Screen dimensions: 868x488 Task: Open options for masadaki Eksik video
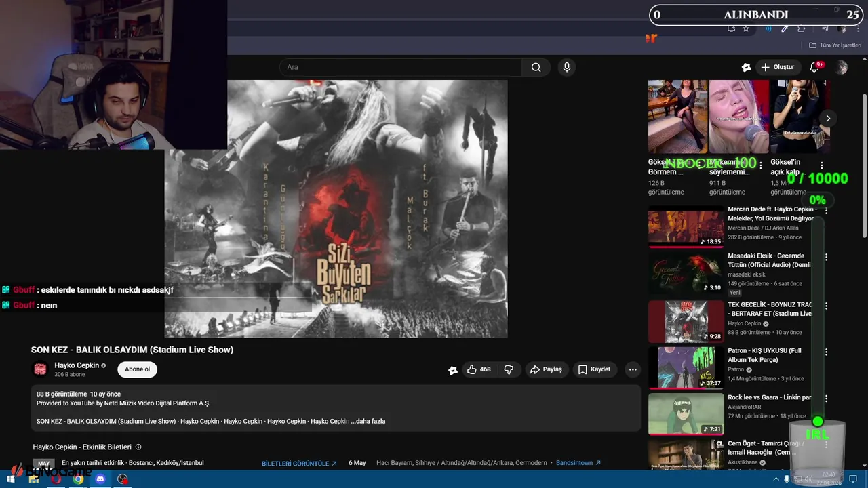(826, 258)
